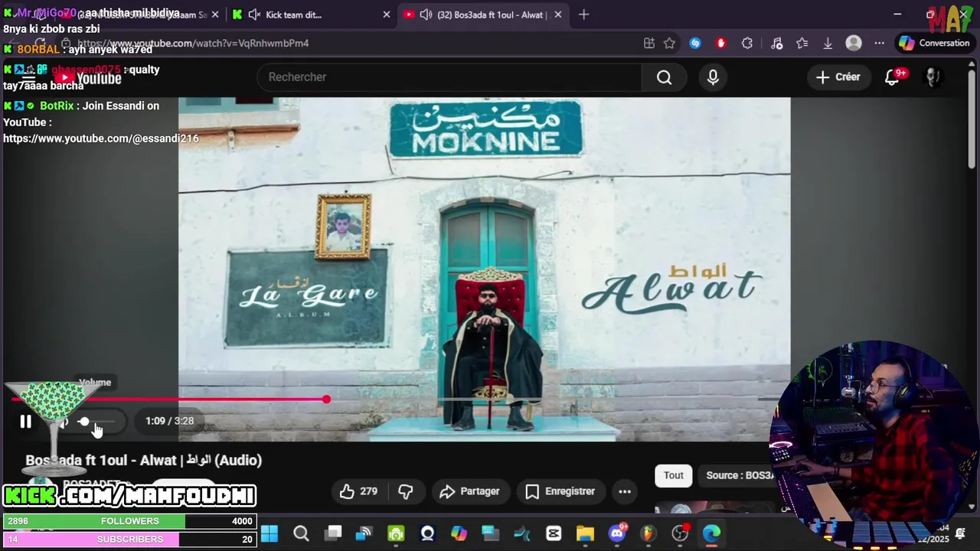Mute the Bos3ada tab via speaker icon
Screen dimensions: 980x551
click(x=426, y=15)
